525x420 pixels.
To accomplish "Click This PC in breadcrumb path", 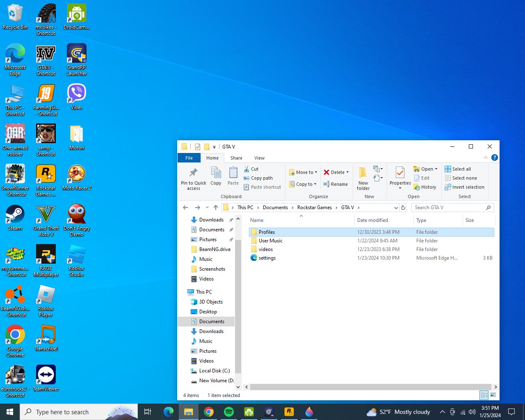I will click(x=245, y=208).
